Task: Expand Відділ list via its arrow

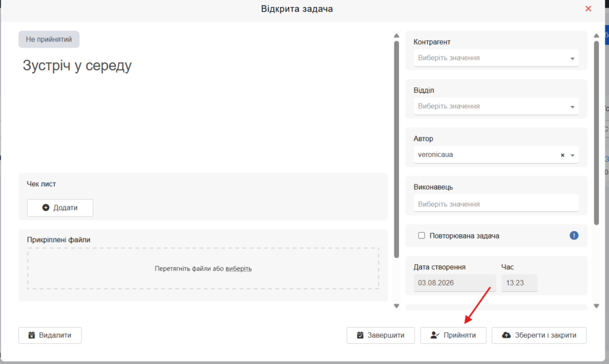Action: click(572, 107)
